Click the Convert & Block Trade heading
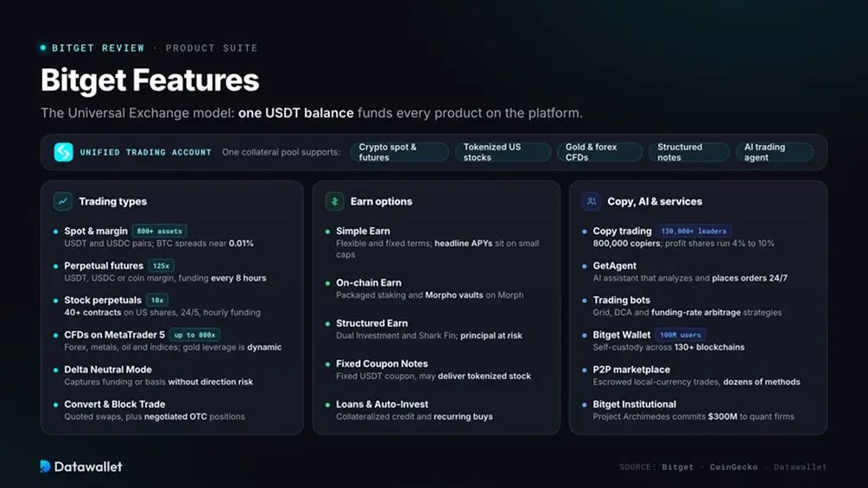The width and height of the screenshot is (868, 488). (115, 404)
